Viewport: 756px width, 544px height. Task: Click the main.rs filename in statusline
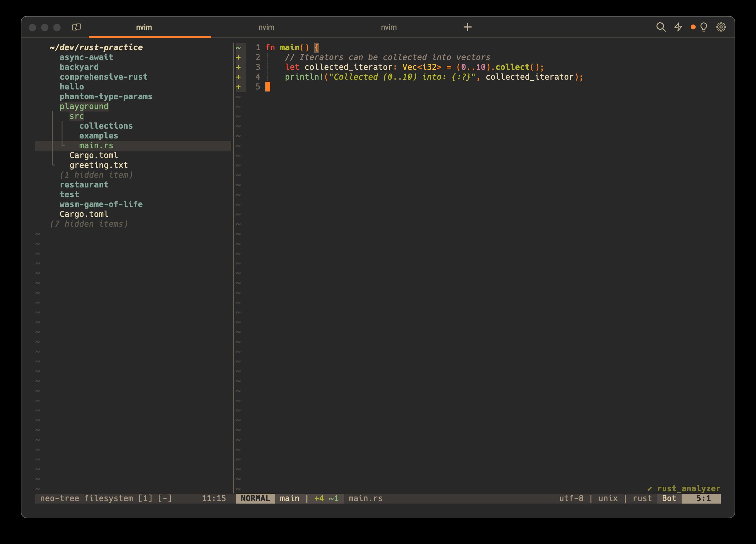click(365, 498)
